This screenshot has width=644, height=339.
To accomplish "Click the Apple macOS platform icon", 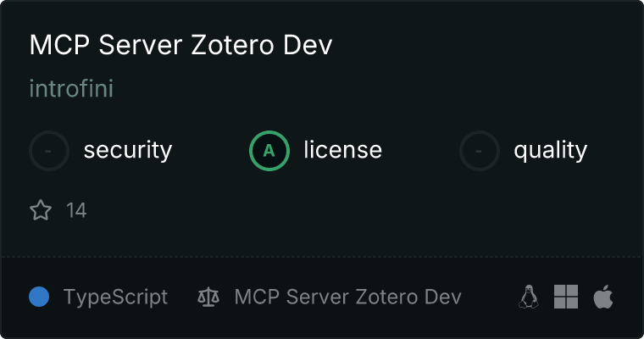I will (x=602, y=297).
